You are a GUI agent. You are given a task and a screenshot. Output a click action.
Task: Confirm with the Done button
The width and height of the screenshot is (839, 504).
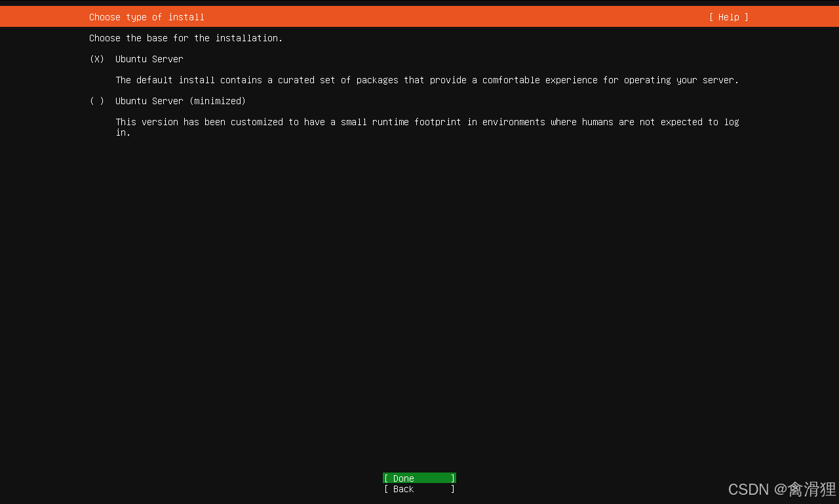(x=419, y=478)
